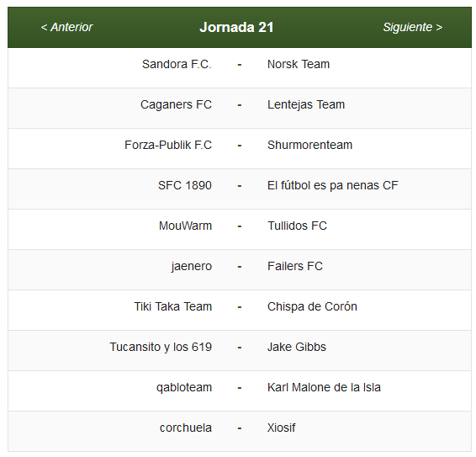This screenshot has height=457, width=476.
Task: Open El fútbol es pa nenas CF
Action: [x=332, y=185]
